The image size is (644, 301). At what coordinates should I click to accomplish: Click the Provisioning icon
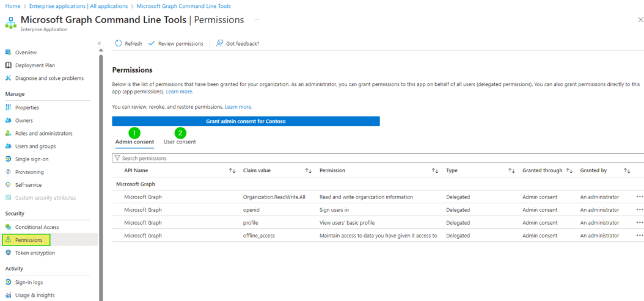point(8,172)
